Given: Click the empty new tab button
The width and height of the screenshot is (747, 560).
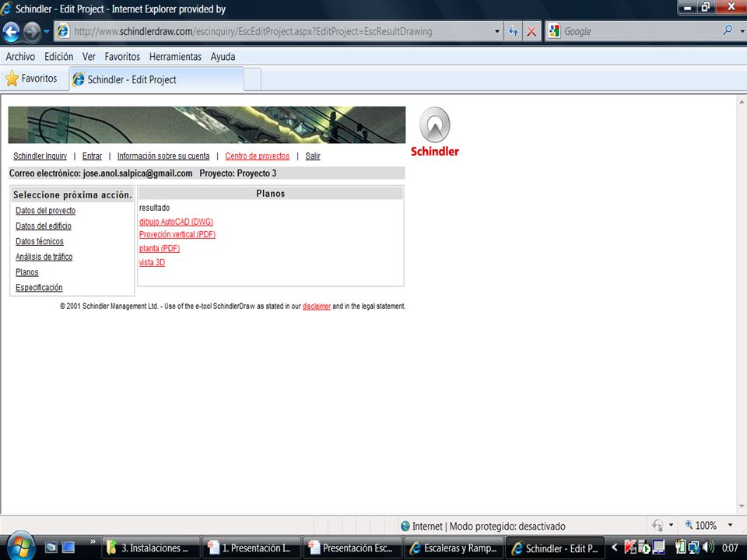Looking at the screenshot, I should tap(252, 80).
